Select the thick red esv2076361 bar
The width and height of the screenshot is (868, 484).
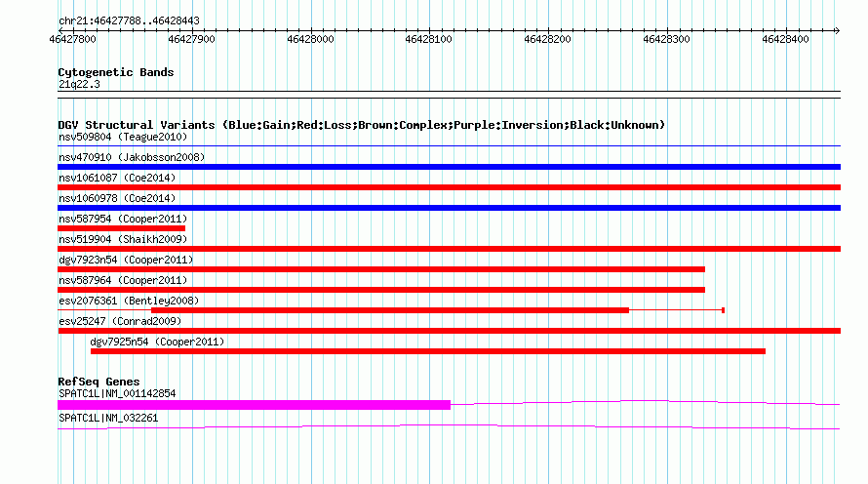tap(390, 310)
